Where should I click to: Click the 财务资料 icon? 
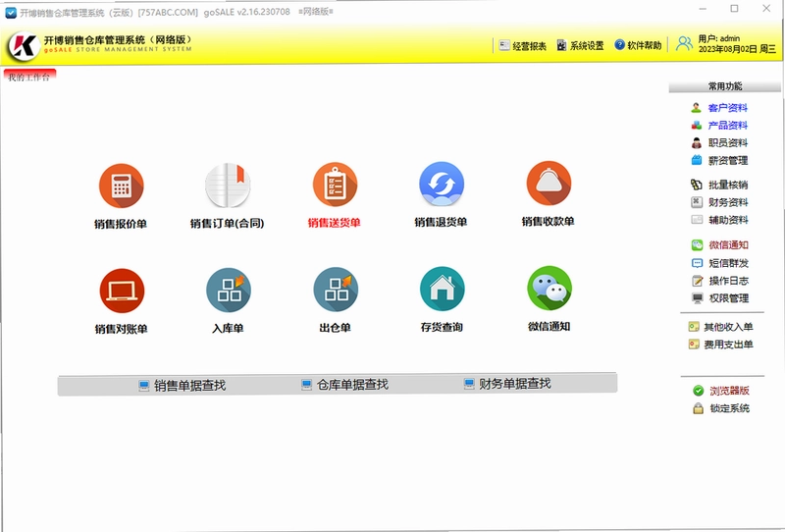point(697,202)
